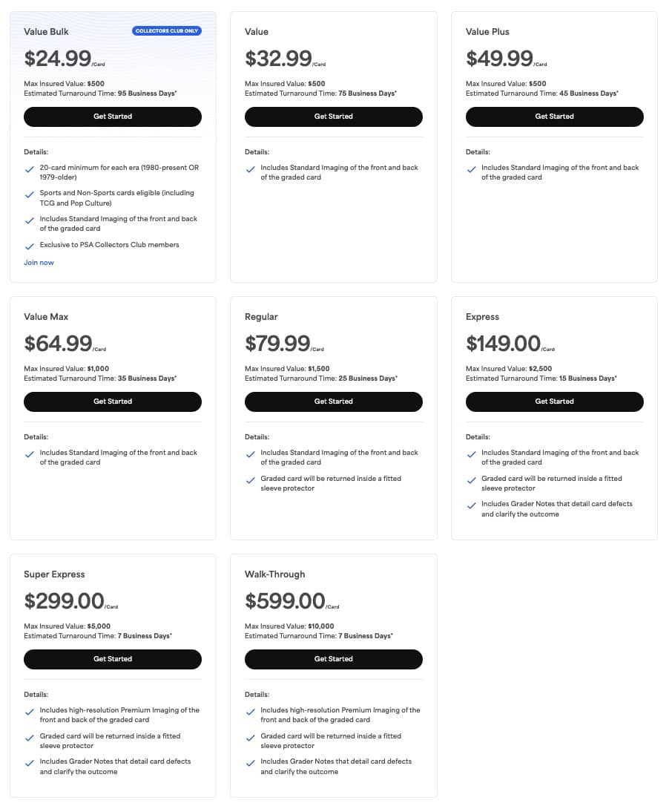Begin Super Express with Get Started
Screen dimensions: 672x806
(x=113, y=659)
